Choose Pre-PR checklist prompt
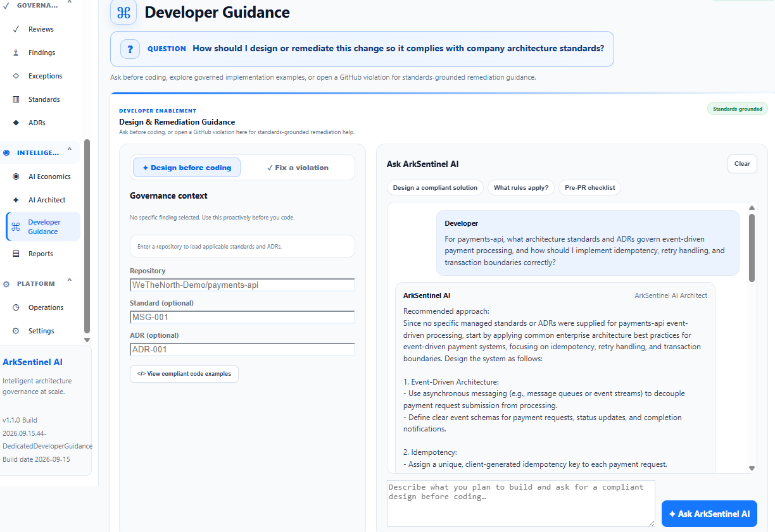This screenshot has height=532, width=775. coord(589,188)
